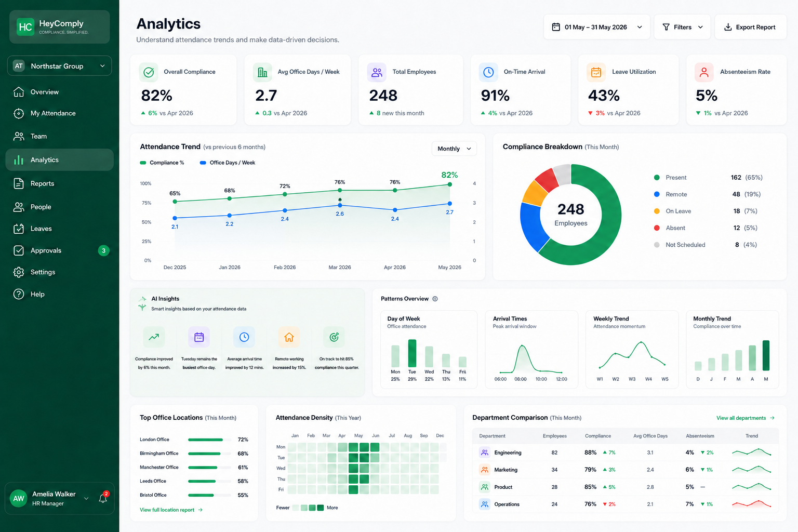Click the Export Report button
Image resolution: width=798 pixels, height=532 pixels.
coord(750,27)
